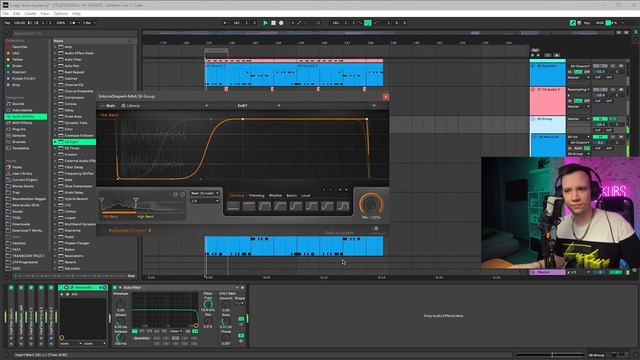Expand the Compressor folder
Viewport: 640px width, 360px height.
pyautogui.click(x=55, y=98)
